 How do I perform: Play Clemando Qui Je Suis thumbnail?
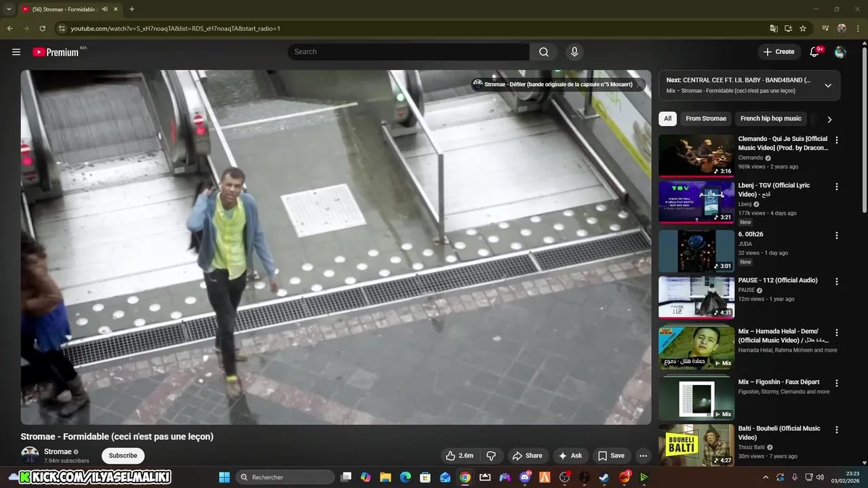[x=696, y=155]
